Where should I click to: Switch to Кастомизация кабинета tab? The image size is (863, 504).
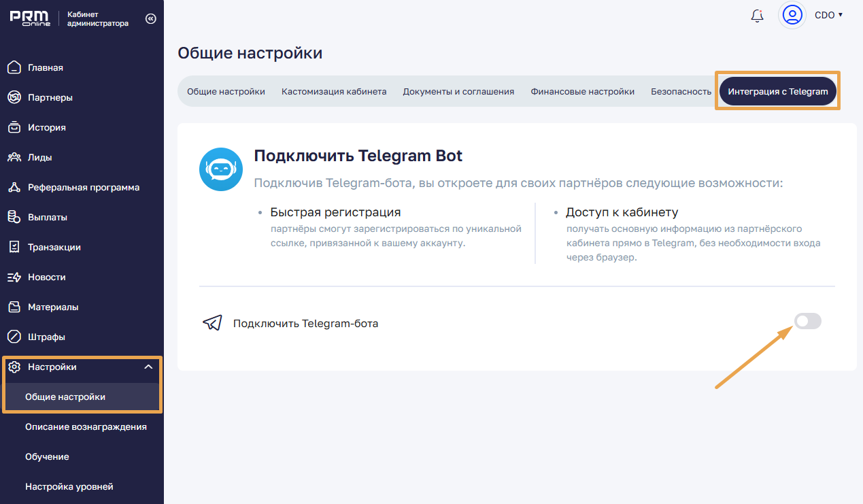pos(334,91)
